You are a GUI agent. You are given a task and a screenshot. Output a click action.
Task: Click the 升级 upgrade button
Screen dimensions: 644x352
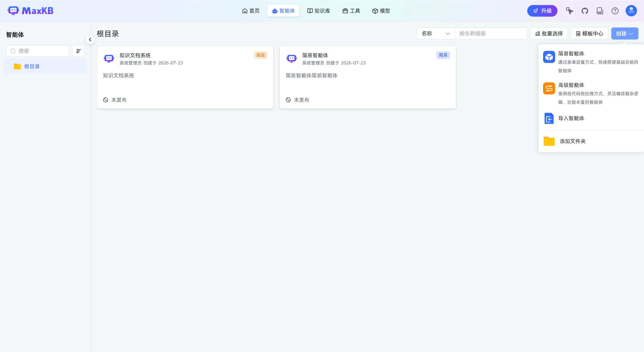click(x=542, y=11)
